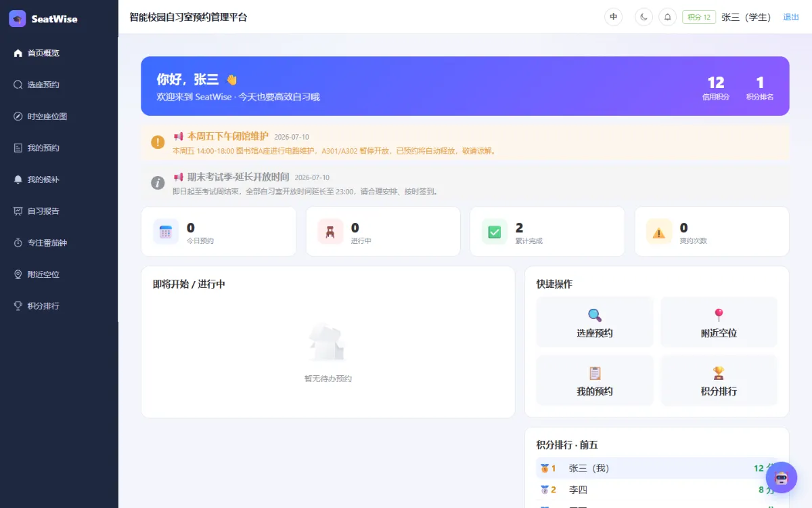Screen dimensions: 812x508
Task: Click the 选座预约 quick action button
Action: coord(595,322)
